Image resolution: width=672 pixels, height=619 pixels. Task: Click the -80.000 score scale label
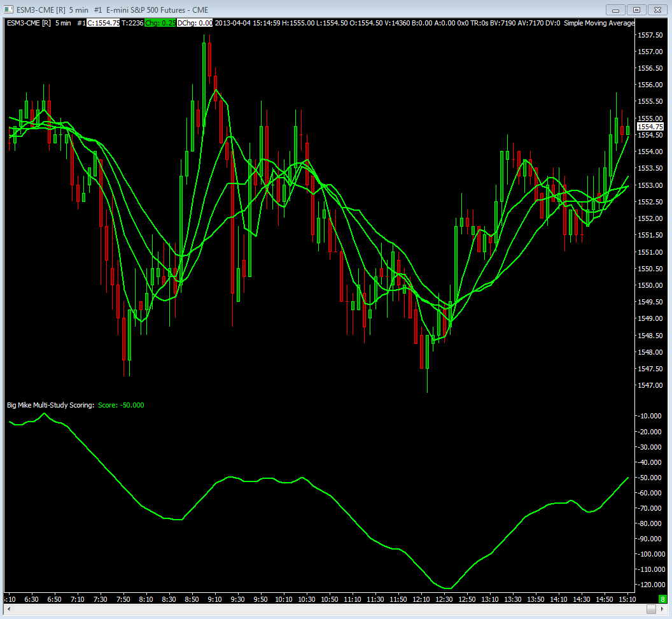[650, 523]
